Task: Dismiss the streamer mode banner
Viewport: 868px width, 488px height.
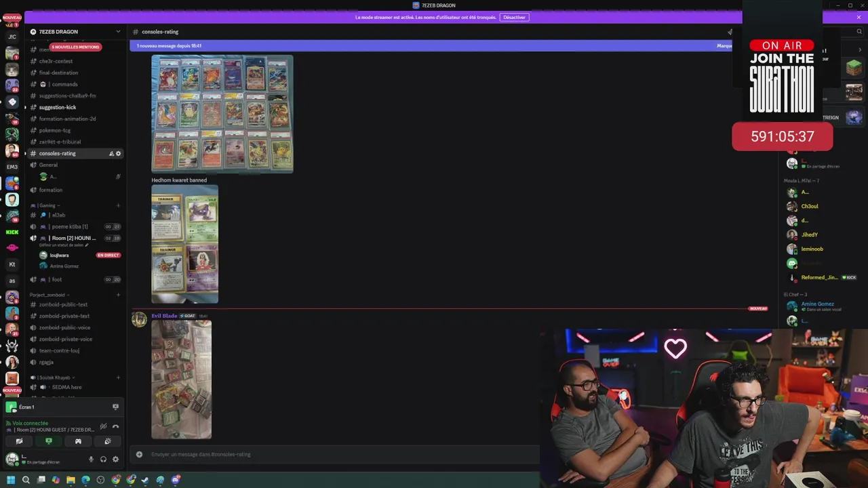Action: (x=859, y=17)
